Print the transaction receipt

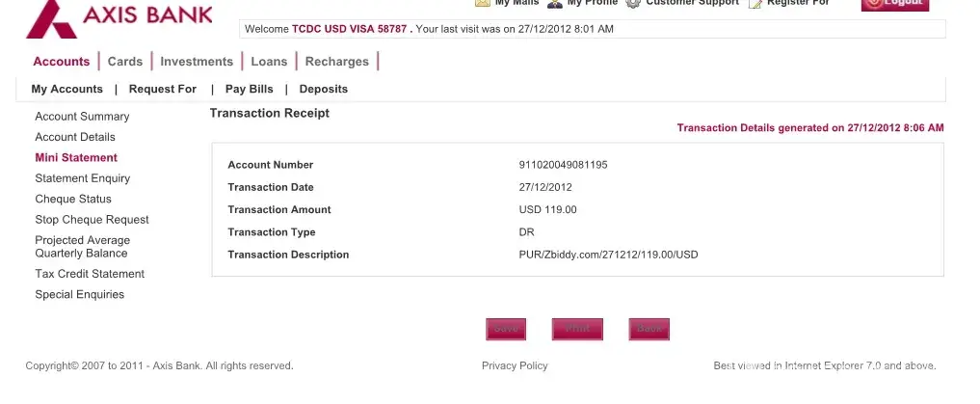[x=577, y=329]
